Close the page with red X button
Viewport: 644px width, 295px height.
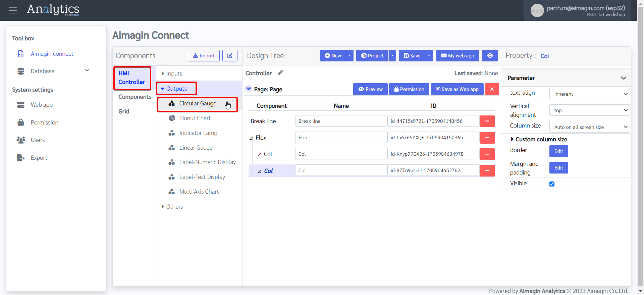tap(492, 89)
